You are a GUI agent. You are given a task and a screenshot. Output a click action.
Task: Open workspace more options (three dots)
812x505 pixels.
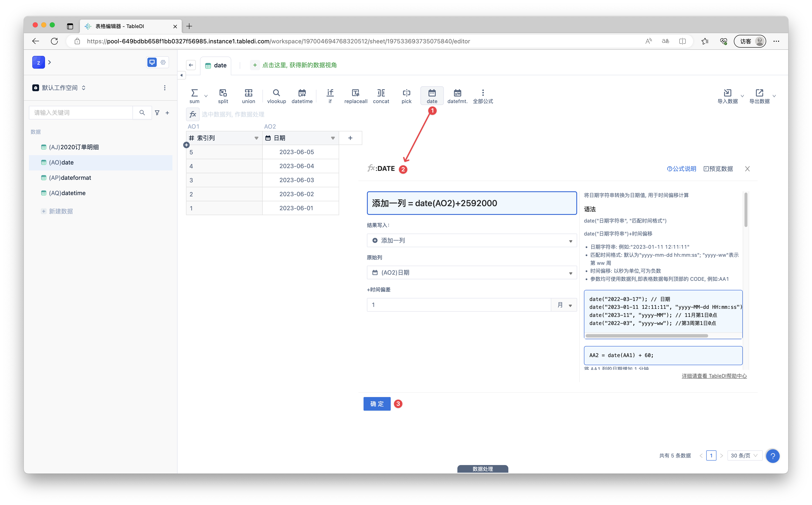[x=165, y=88]
